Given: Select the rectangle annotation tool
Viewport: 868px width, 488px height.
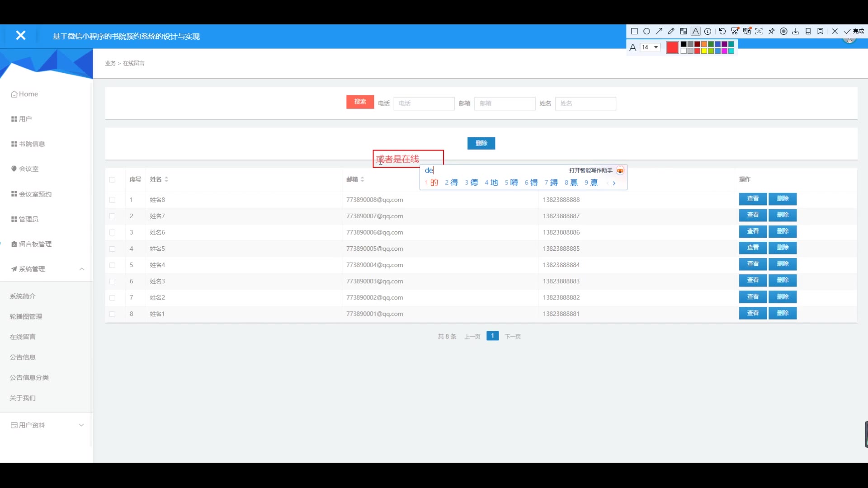Looking at the screenshot, I should (x=634, y=32).
